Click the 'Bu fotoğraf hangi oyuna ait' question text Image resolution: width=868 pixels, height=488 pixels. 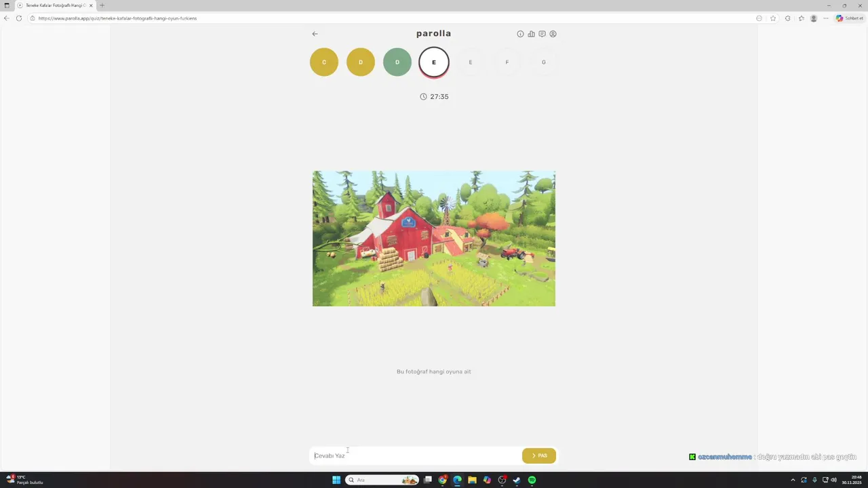[x=434, y=371]
